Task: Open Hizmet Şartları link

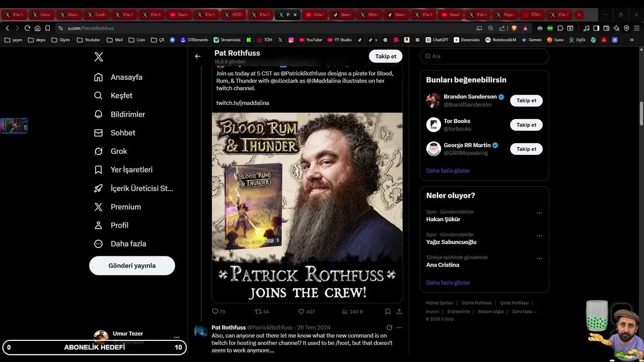Action: point(439,303)
